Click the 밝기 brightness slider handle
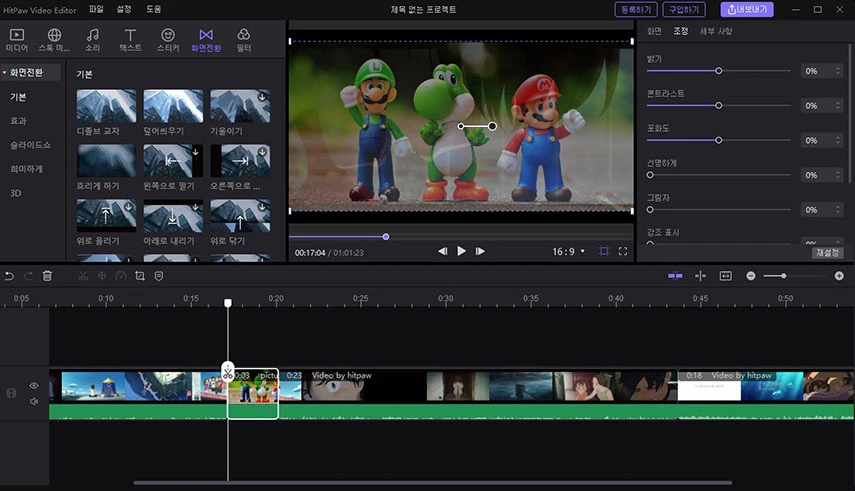The image size is (855, 491). pos(719,71)
